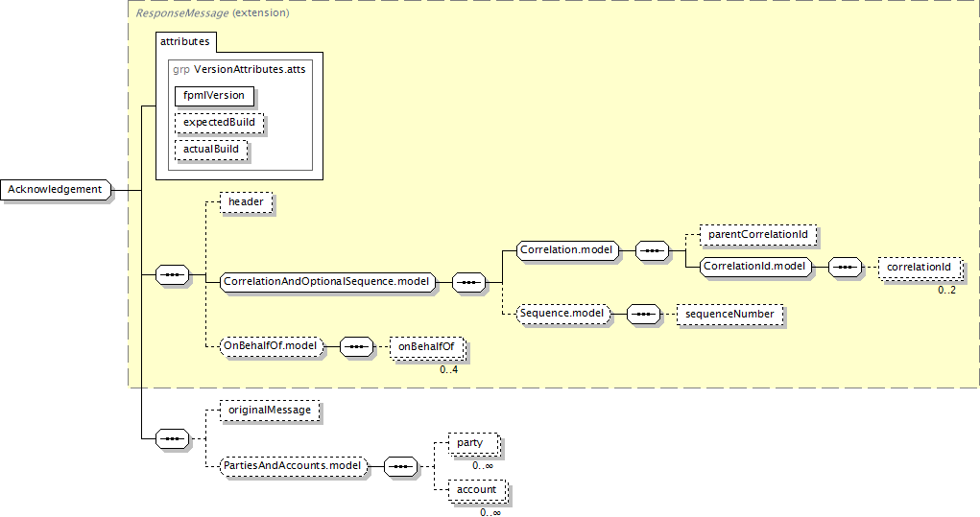Viewport: 980px width, 517px height.
Task: Click sequence icon right of CorrelationAndOptionalSequence.model
Action: tap(469, 282)
